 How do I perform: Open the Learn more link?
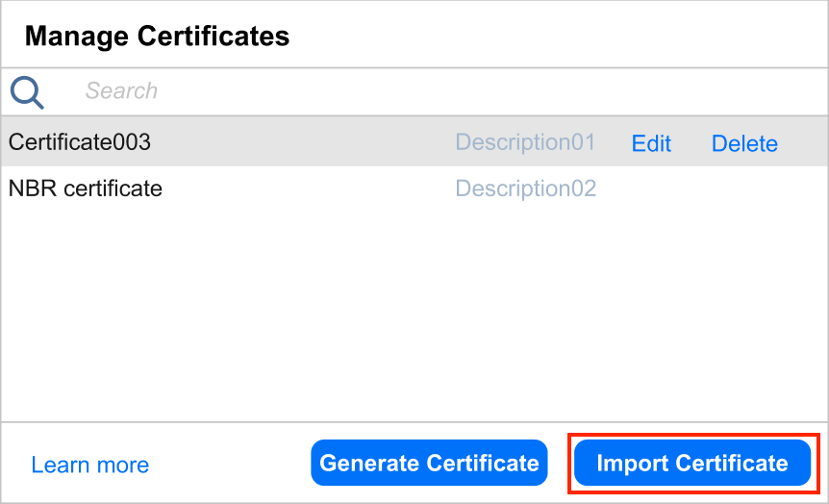tap(90, 466)
